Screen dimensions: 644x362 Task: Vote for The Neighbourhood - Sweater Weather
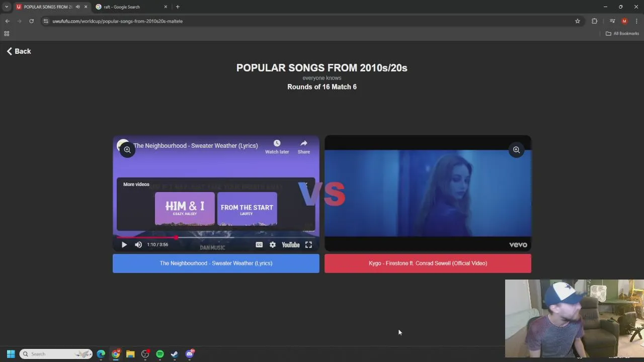click(216, 263)
